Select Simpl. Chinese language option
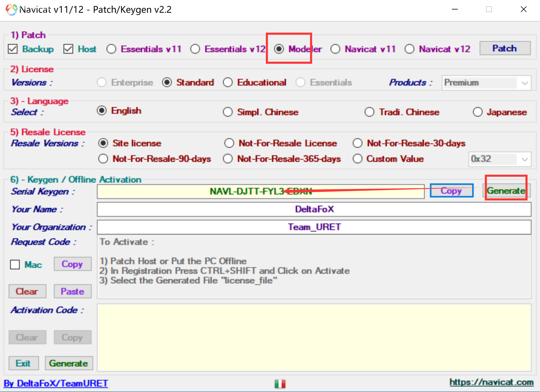This screenshot has width=540, height=392. tap(228, 112)
